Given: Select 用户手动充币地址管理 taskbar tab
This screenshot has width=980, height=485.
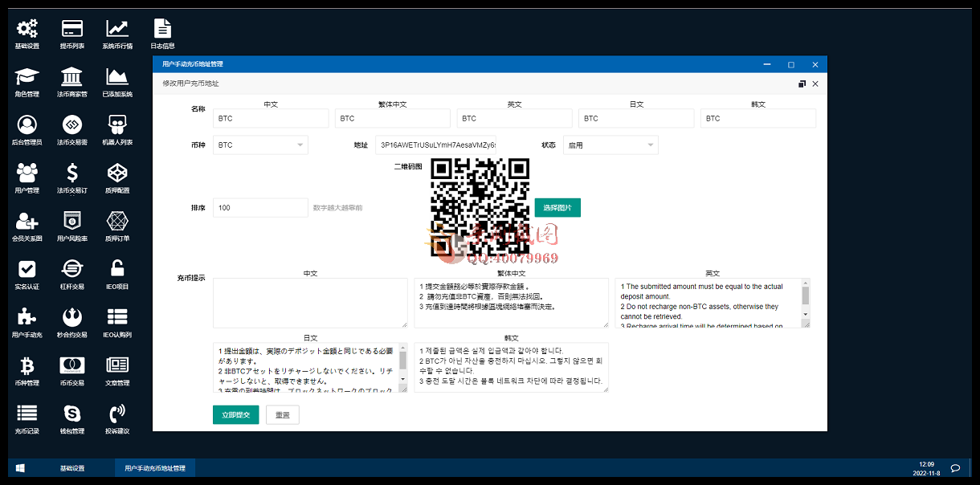Looking at the screenshot, I should (x=154, y=468).
